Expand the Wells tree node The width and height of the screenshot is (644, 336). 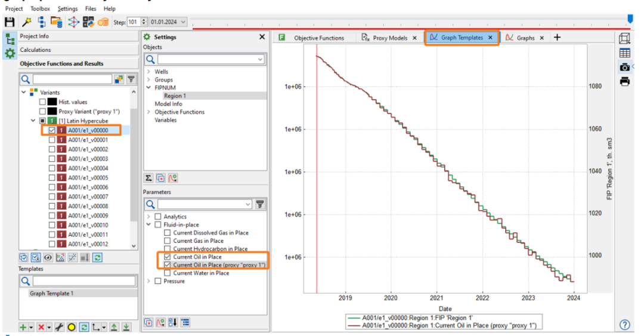pos(148,72)
